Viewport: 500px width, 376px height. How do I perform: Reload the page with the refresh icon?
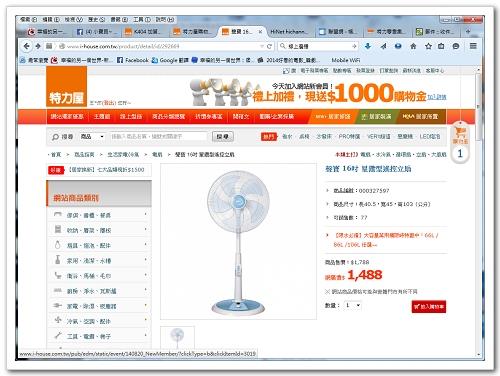coord(269,46)
